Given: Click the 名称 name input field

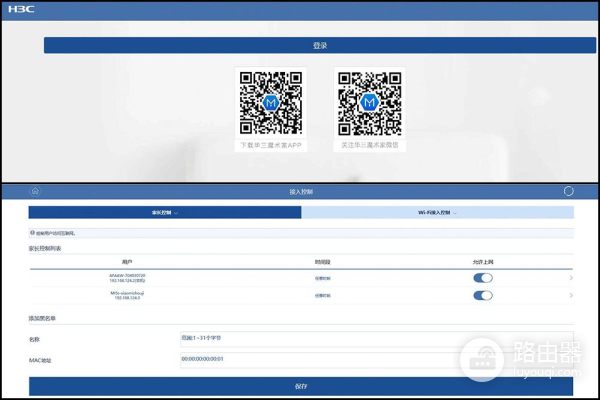Looking at the screenshot, I should tap(377, 339).
